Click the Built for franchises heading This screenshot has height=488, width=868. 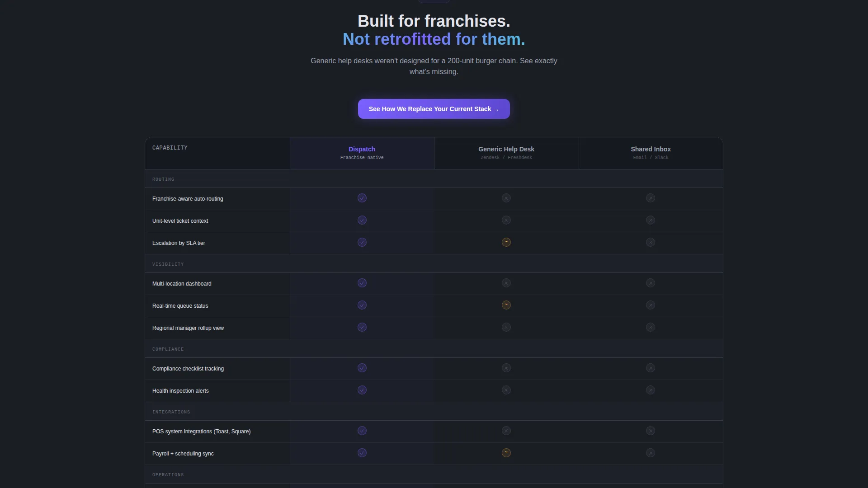click(434, 21)
